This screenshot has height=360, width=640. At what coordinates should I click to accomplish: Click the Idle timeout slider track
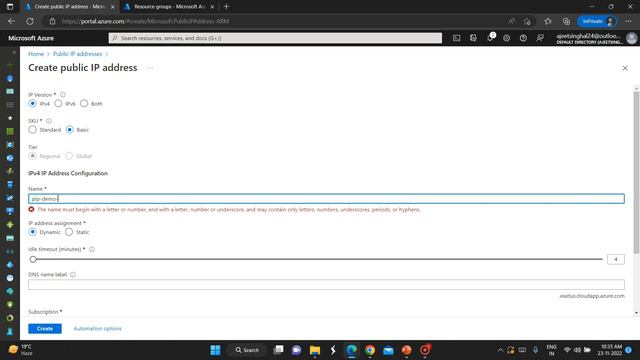(318, 259)
